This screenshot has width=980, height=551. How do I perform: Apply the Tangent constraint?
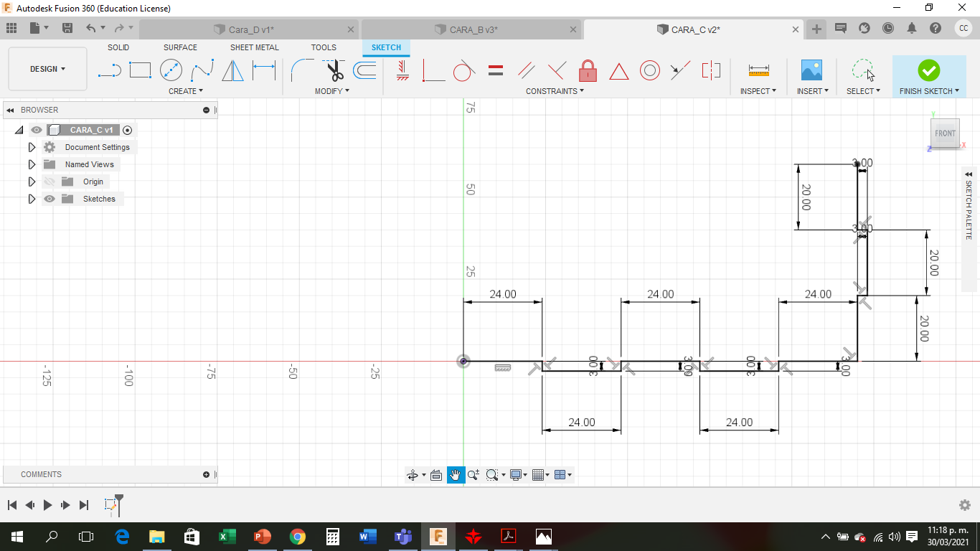(x=464, y=70)
